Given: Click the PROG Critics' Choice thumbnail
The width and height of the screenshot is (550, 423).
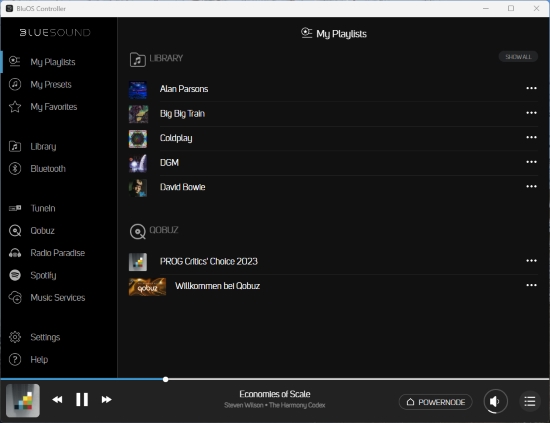Looking at the screenshot, I should pyautogui.click(x=138, y=262).
